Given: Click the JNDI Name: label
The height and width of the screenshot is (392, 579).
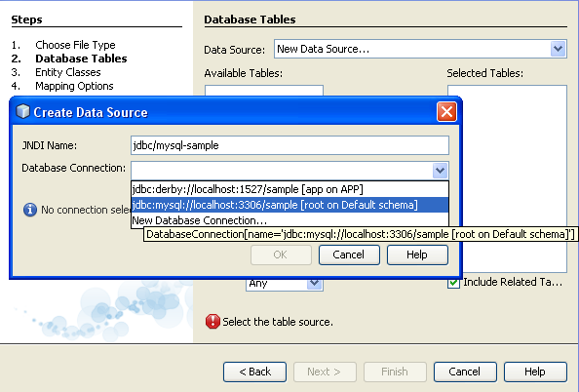Looking at the screenshot, I should [x=50, y=145].
